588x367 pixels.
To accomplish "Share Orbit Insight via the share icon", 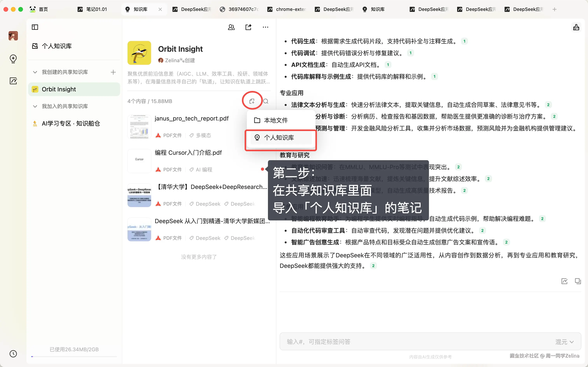I will pyautogui.click(x=248, y=27).
